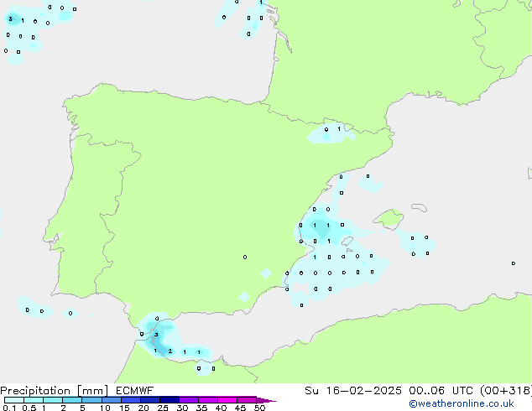Click the '0.5' legend scale label
532x411 pixels.
pyautogui.click(x=29, y=408)
